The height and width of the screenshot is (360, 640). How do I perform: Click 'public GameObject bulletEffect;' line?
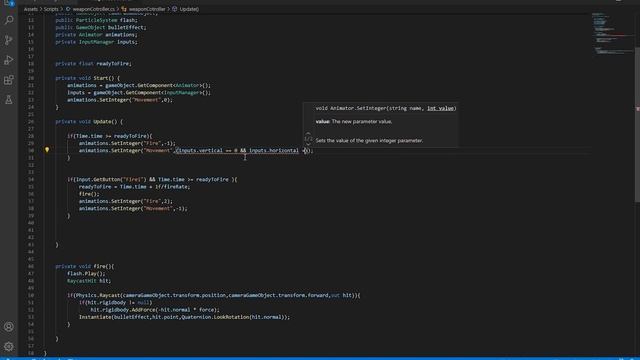pyautogui.click(x=101, y=27)
